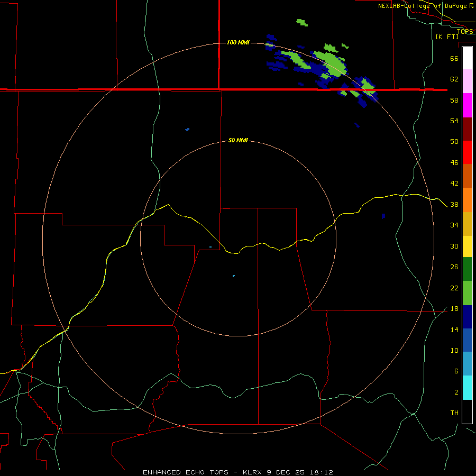Click the legend value '42'
The image size is (476, 476).
(x=454, y=184)
